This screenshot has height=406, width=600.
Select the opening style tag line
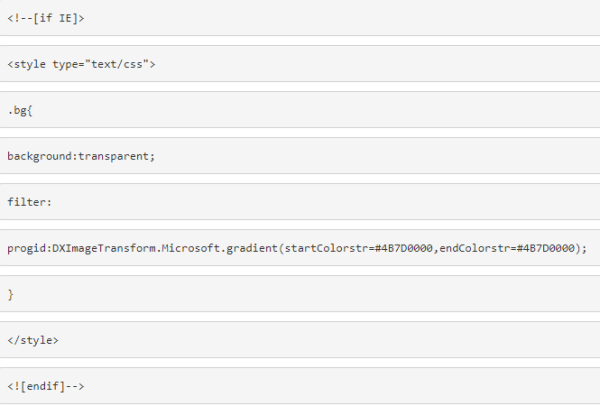tap(80, 64)
